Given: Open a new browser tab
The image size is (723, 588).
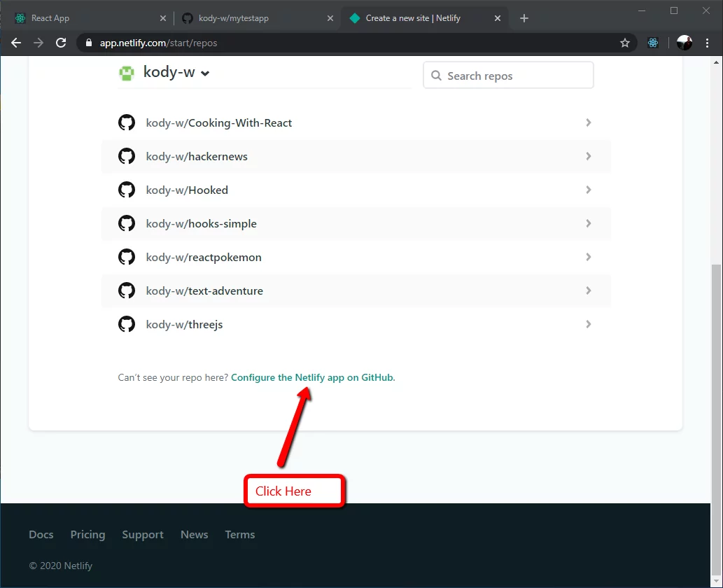Looking at the screenshot, I should pos(524,18).
